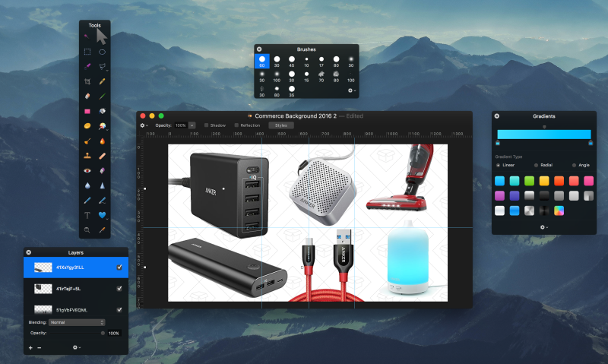Screen dimensions: 608x364
Task: Pick the Burn flame tool
Action: pyautogui.click(x=102, y=141)
